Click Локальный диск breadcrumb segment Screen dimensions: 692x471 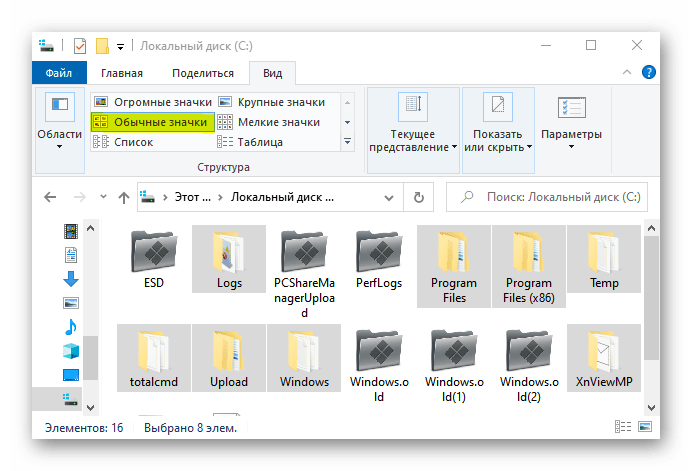[x=282, y=197]
